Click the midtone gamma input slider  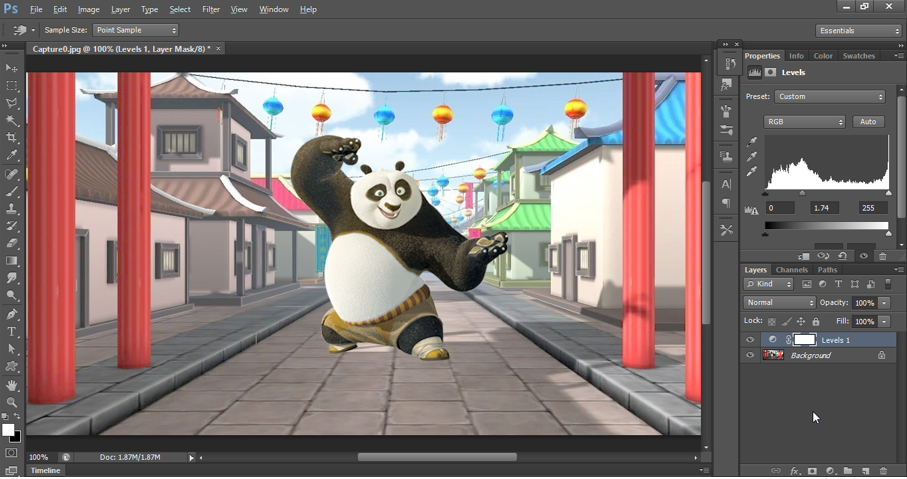[x=802, y=193]
